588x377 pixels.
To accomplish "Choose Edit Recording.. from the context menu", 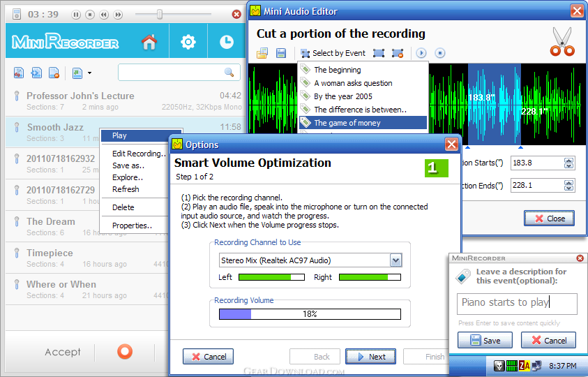I will click(135, 154).
